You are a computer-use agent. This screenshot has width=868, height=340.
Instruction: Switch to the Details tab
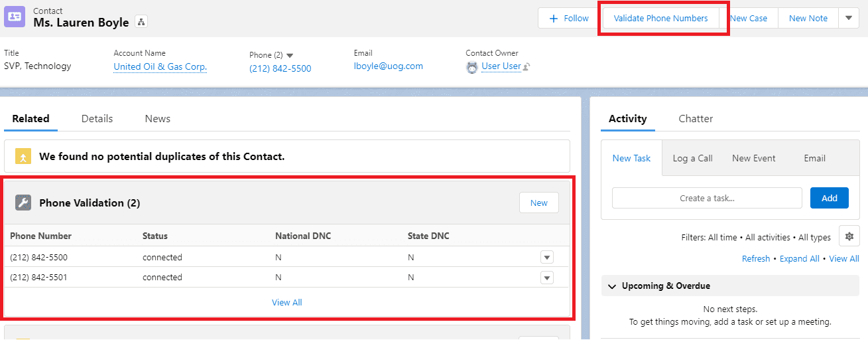click(x=97, y=119)
